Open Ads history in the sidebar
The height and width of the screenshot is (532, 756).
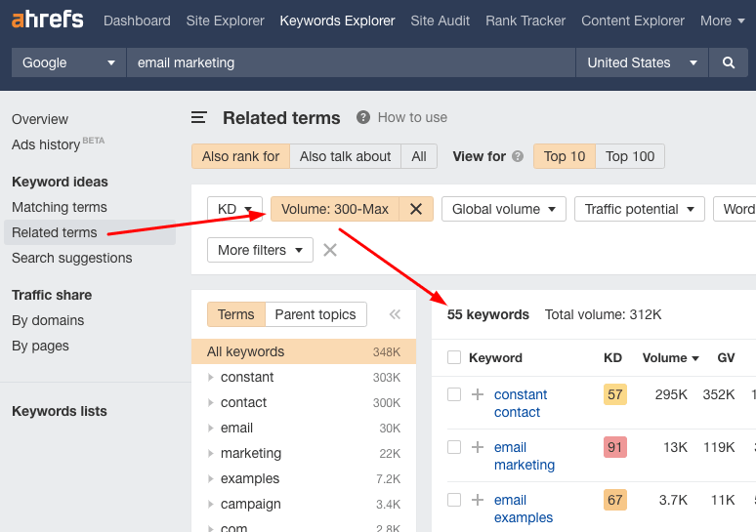click(46, 144)
